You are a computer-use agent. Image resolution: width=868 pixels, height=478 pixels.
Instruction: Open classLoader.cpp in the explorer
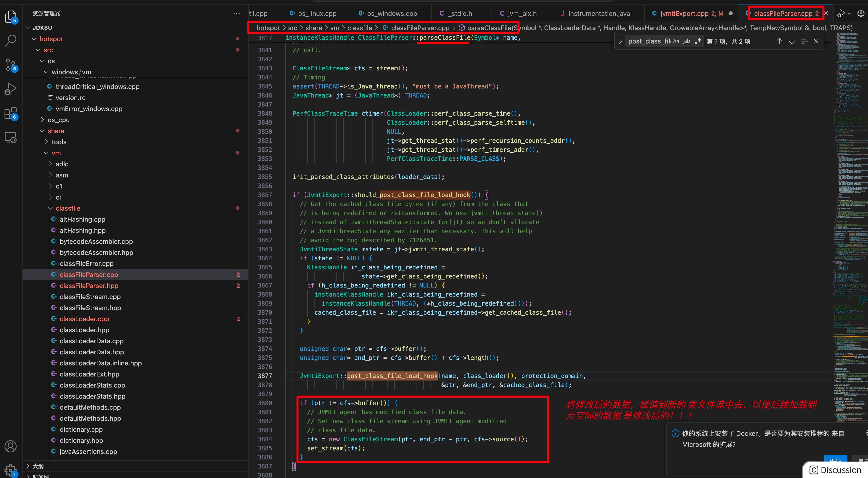tap(135, 319)
